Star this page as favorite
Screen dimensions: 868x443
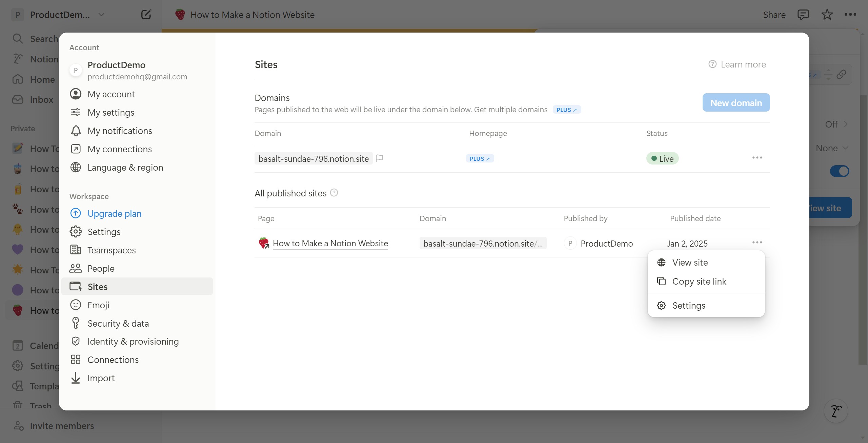pyautogui.click(x=827, y=15)
